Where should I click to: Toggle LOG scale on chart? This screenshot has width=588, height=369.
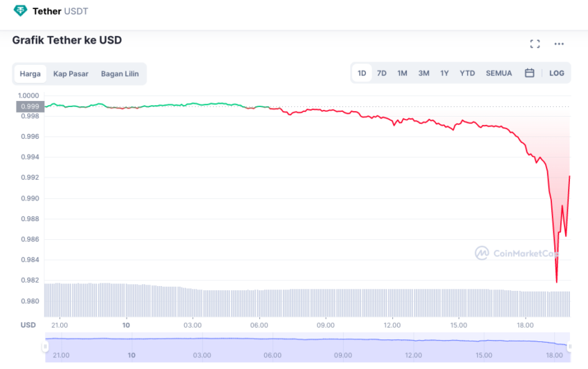click(556, 73)
